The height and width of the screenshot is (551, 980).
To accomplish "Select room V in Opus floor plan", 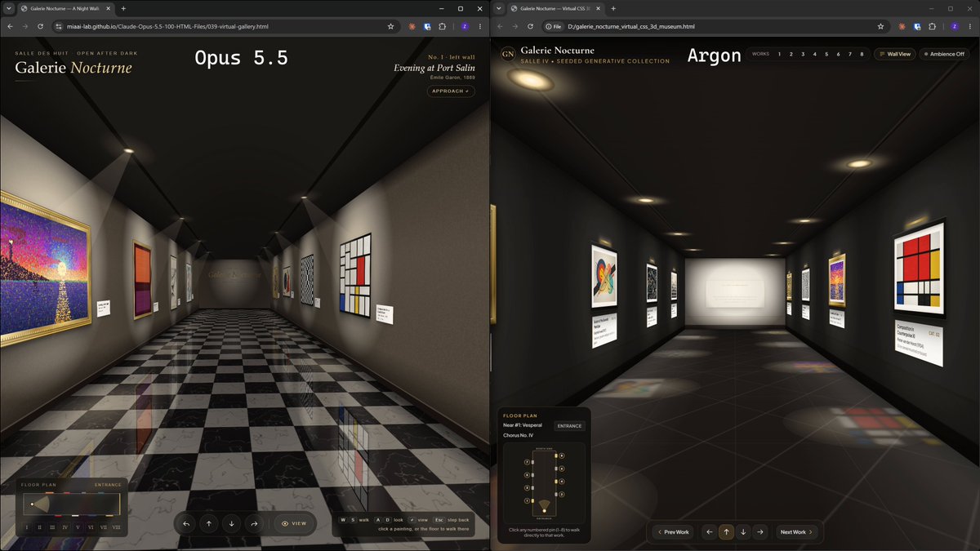I will point(78,527).
